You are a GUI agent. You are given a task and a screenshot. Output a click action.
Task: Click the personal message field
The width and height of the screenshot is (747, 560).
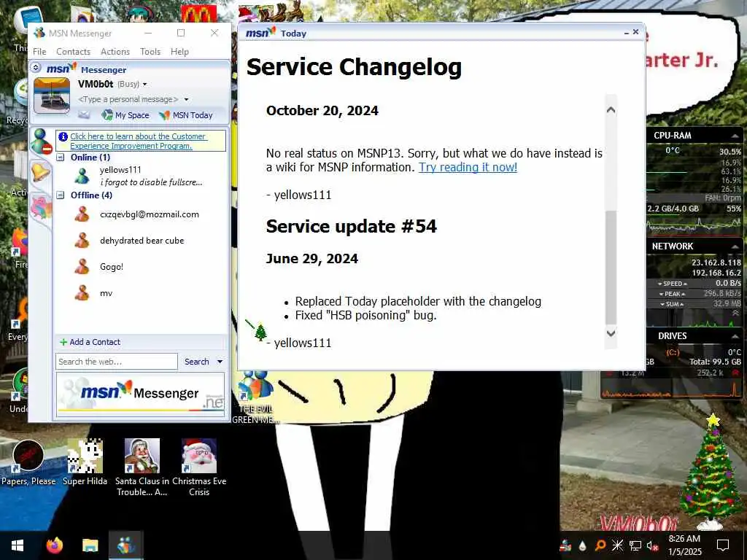128,99
